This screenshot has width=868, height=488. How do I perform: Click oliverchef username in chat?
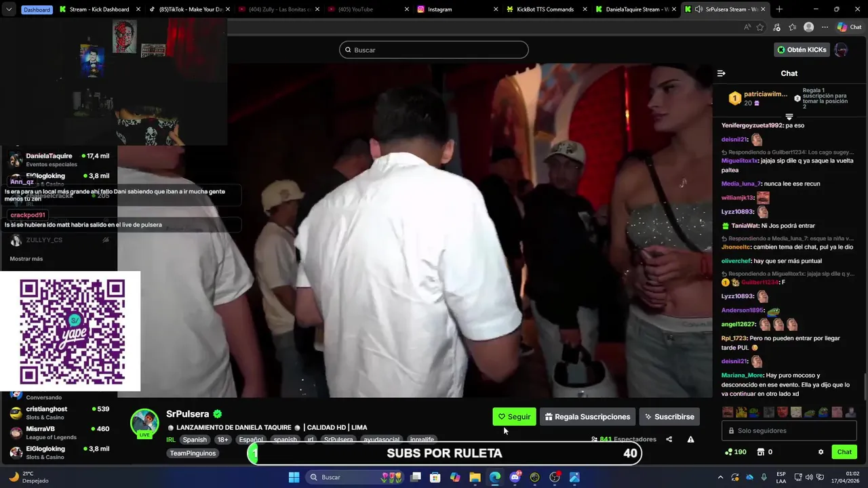(x=736, y=261)
